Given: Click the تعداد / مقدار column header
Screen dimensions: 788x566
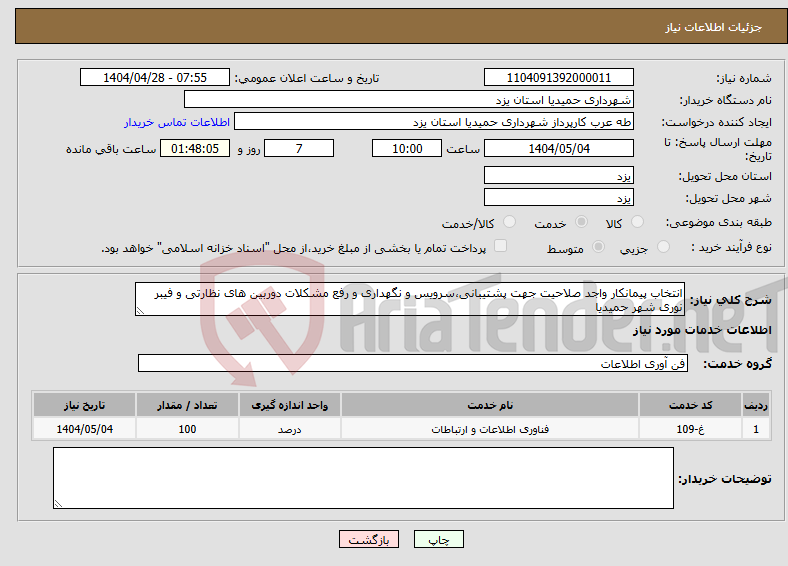Looking at the screenshot, I should pyautogui.click(x=187, y=405).
